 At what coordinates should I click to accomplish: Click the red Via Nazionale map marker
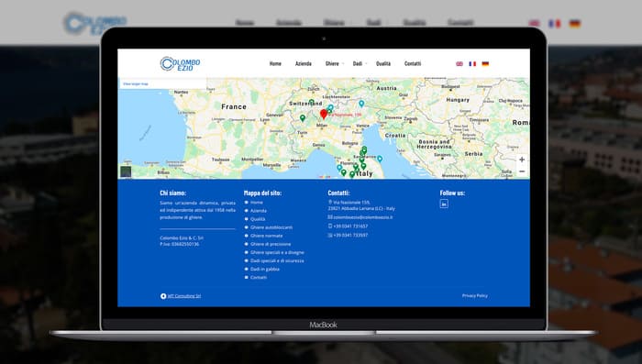pos(324,114)
